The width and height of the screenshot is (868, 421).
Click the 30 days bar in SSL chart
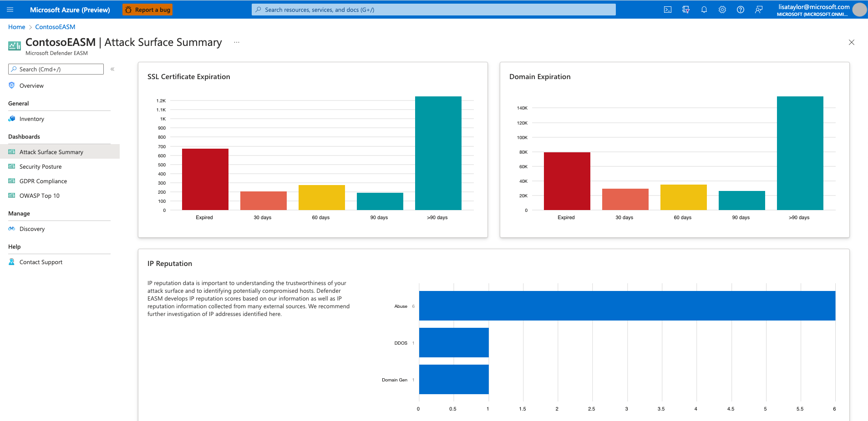pos(264,200)
